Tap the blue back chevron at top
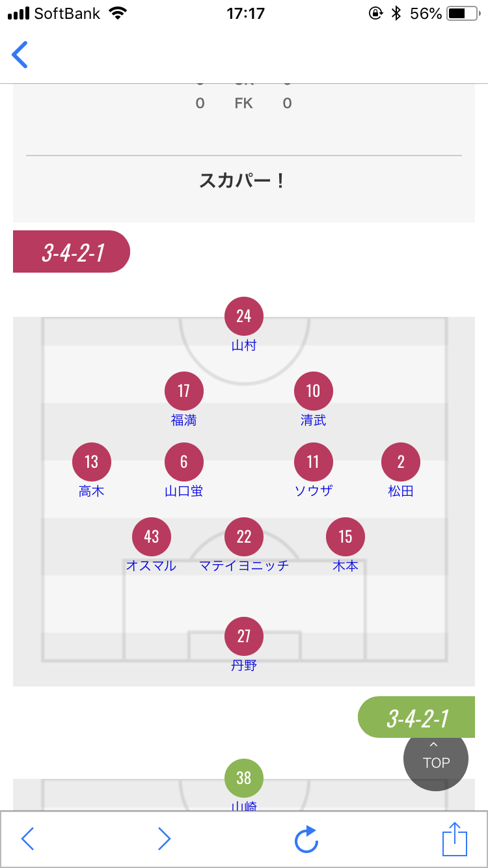The width and height of the screenshot is (488, 868). (20, 55)
